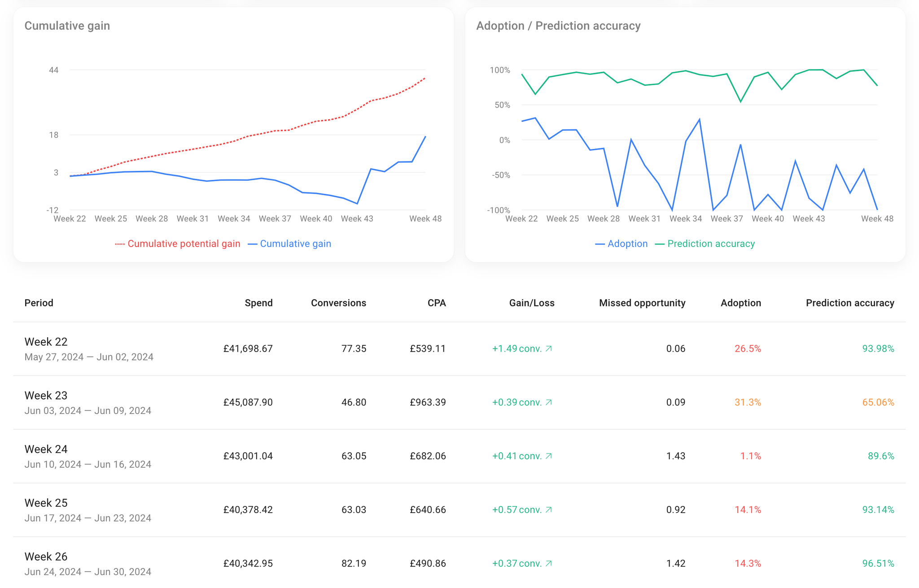Toggle the Adoption legend series
The height and width of the screenshot is (588, 919).
[x=621, y=244]
